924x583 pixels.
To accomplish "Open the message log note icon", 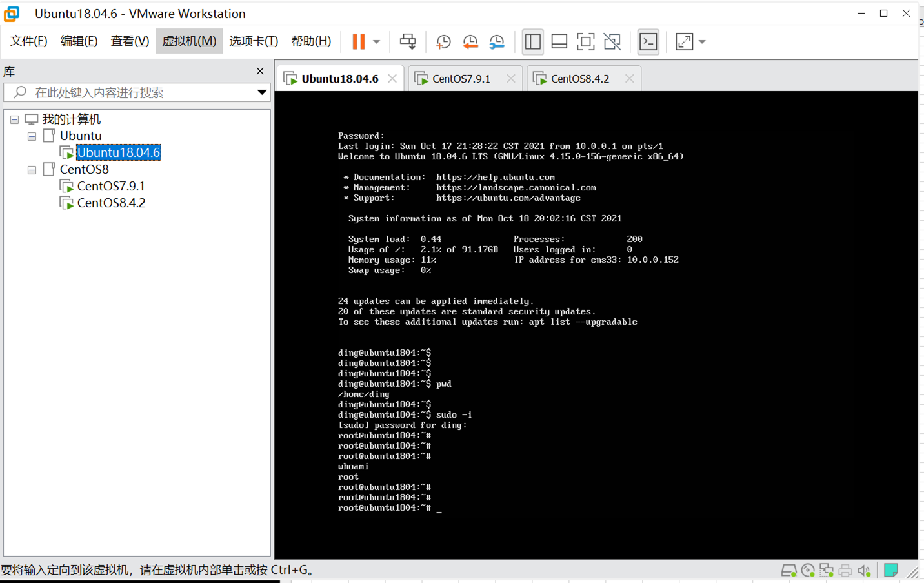I will [x=891, y=570].
